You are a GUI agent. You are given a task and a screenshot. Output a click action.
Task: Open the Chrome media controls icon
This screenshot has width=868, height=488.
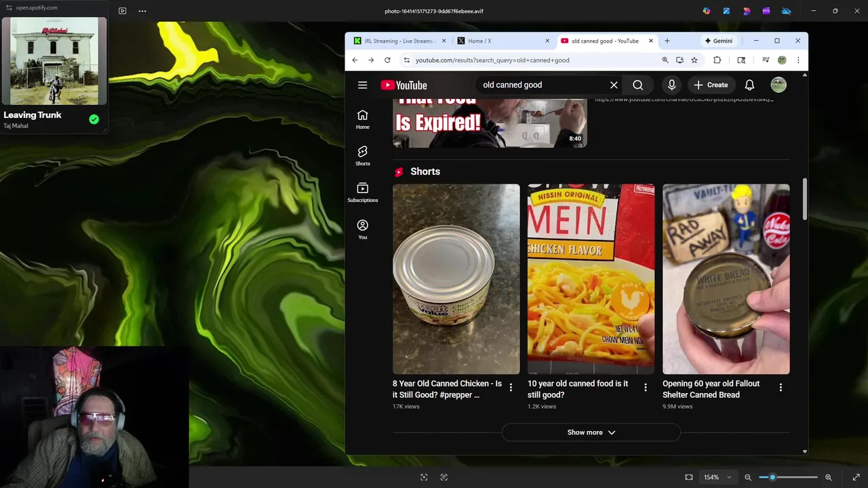[x=766, y=60]
